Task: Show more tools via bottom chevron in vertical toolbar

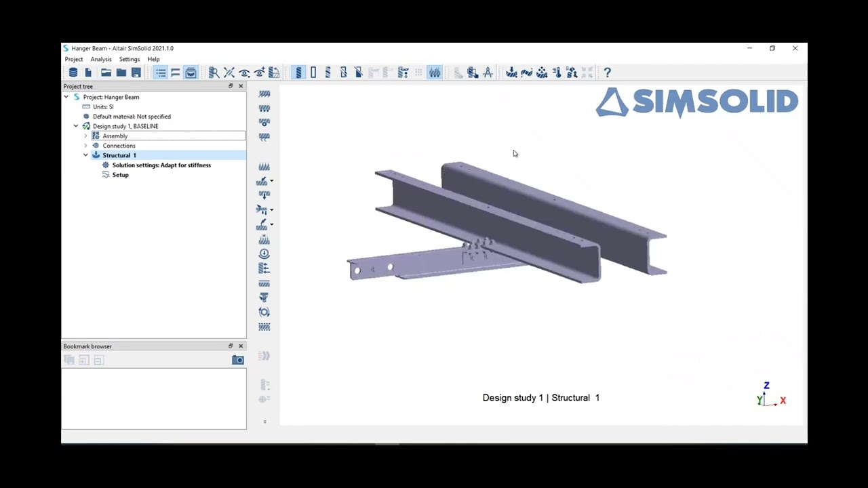Action: point(264,422)
